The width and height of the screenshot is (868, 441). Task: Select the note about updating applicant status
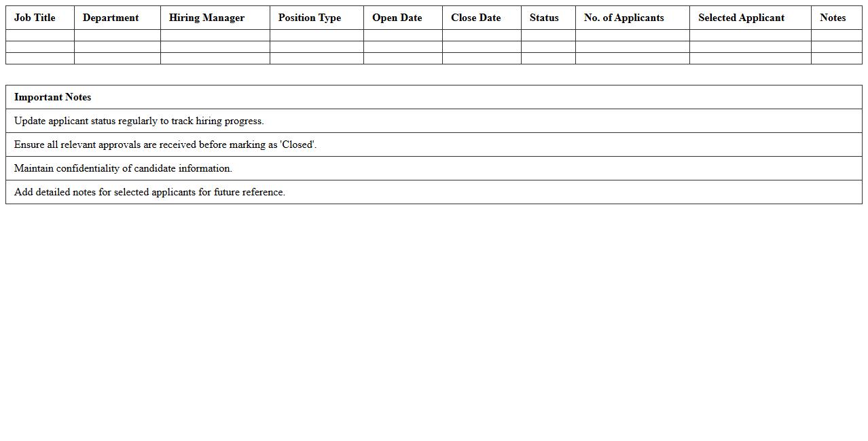(139, 121)
